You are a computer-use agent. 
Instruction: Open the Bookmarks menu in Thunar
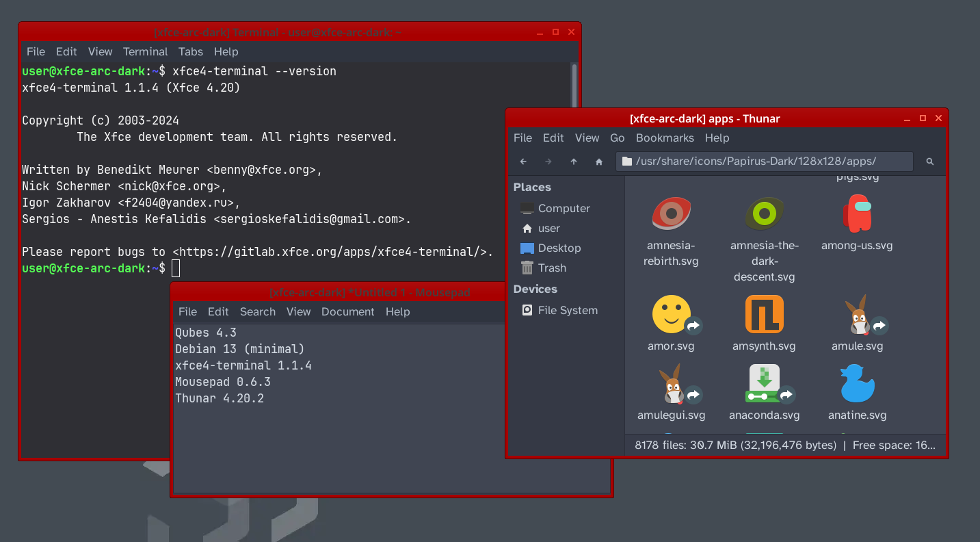pyautogui.click(x=665, y=138)
